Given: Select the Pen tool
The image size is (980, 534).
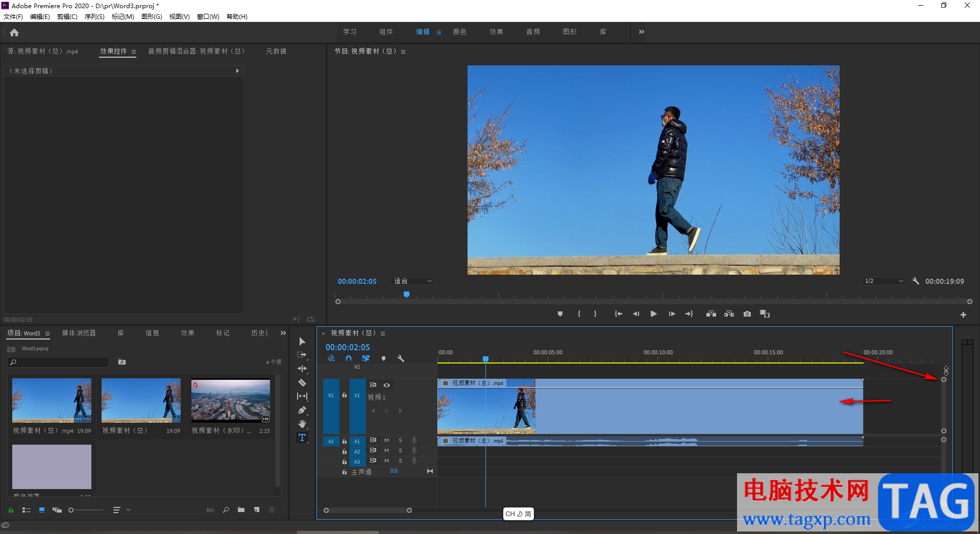Looking at the screenshot, I should tap(302, 410).
